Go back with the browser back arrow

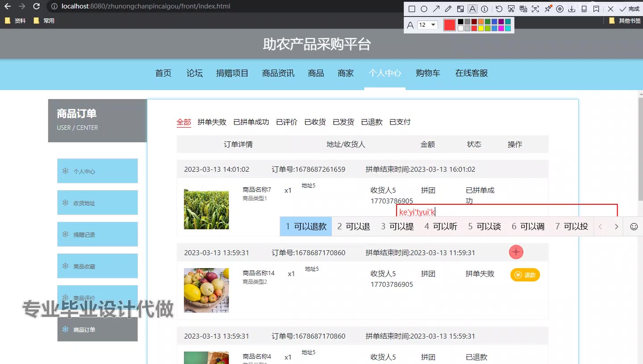[x=7, y=7]
